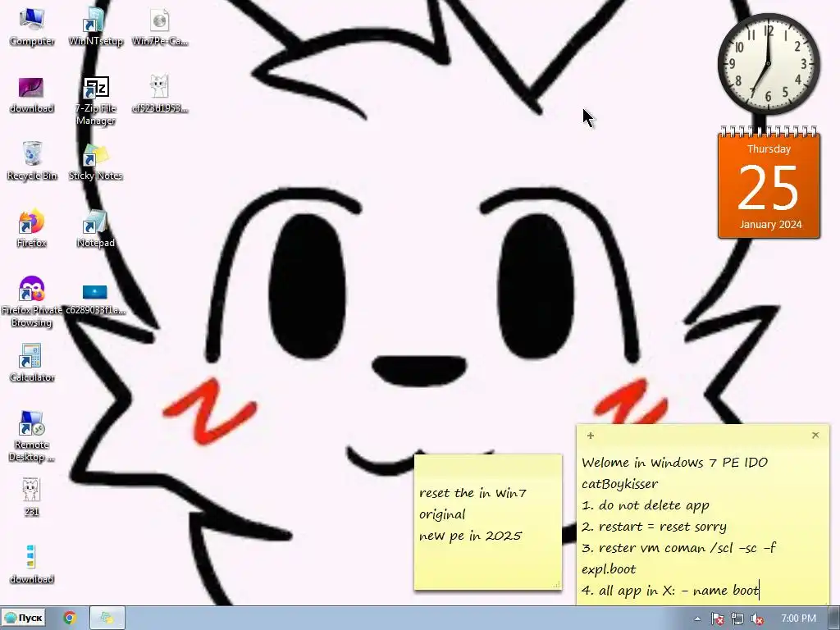The image size is (840, 630).
Task: Open the Computer desktop icon
Action: 32,27
